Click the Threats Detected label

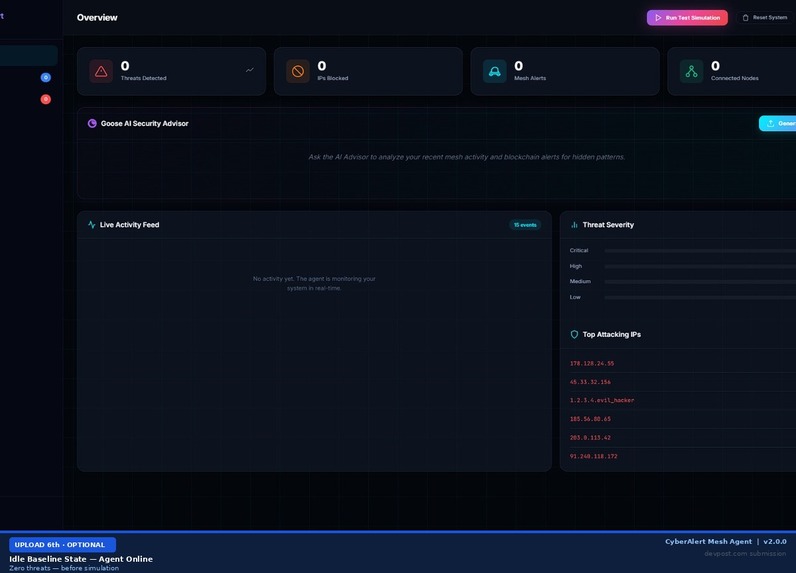(144, 78)
